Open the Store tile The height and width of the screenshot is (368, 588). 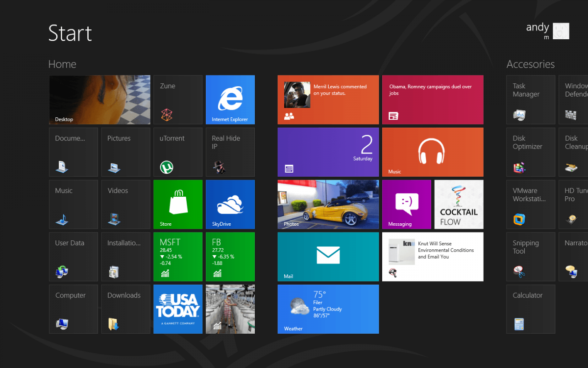[x=178, y=205]
